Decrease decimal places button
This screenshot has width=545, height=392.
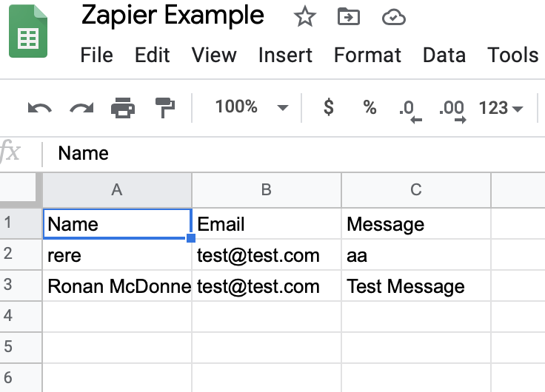(x=409, y=109)
